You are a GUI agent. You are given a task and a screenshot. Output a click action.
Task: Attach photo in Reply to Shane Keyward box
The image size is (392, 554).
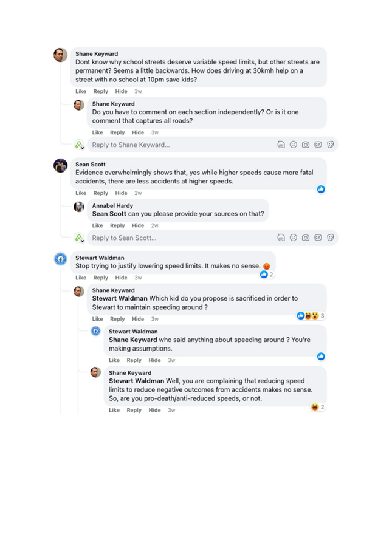pos(306,145)
